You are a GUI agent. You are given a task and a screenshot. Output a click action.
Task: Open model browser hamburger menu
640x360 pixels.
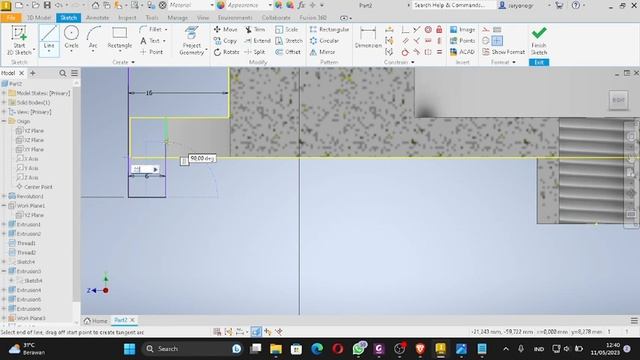(x=75, y=73)
